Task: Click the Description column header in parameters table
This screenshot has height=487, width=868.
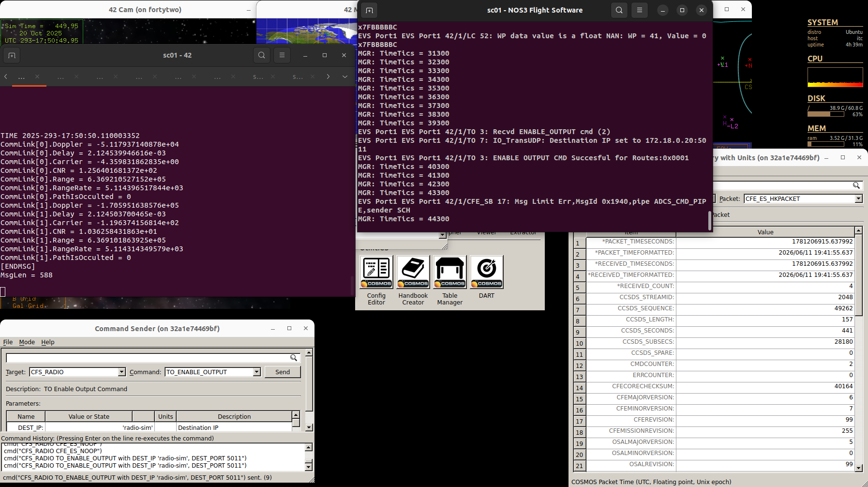Action: (234, 416)
